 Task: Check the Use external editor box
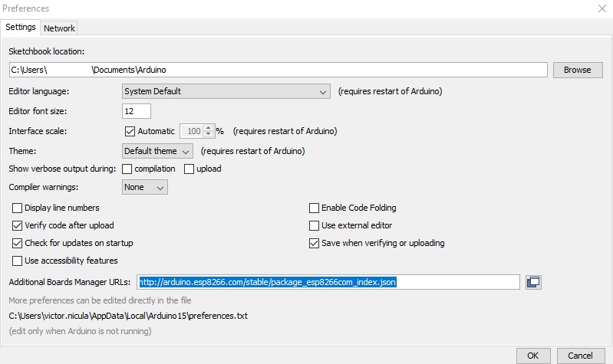point(314,225)
